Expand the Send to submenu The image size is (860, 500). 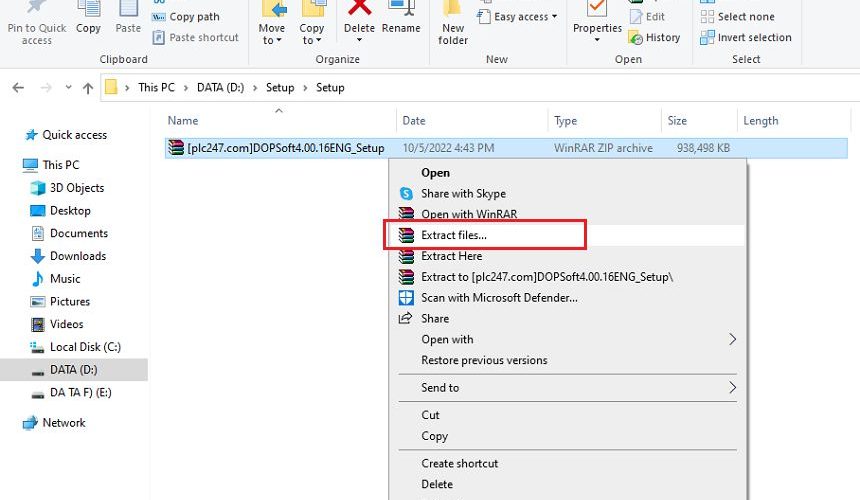tap(567, 388)
